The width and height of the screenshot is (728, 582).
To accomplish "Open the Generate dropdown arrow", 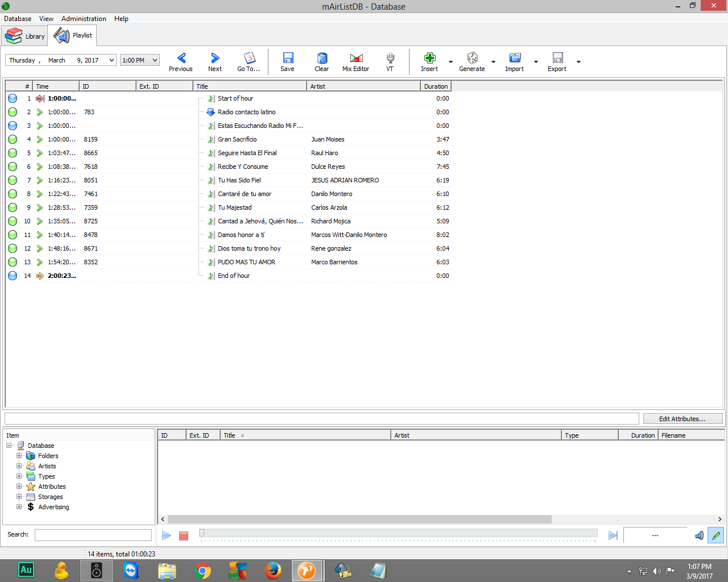I will [493, 62].
